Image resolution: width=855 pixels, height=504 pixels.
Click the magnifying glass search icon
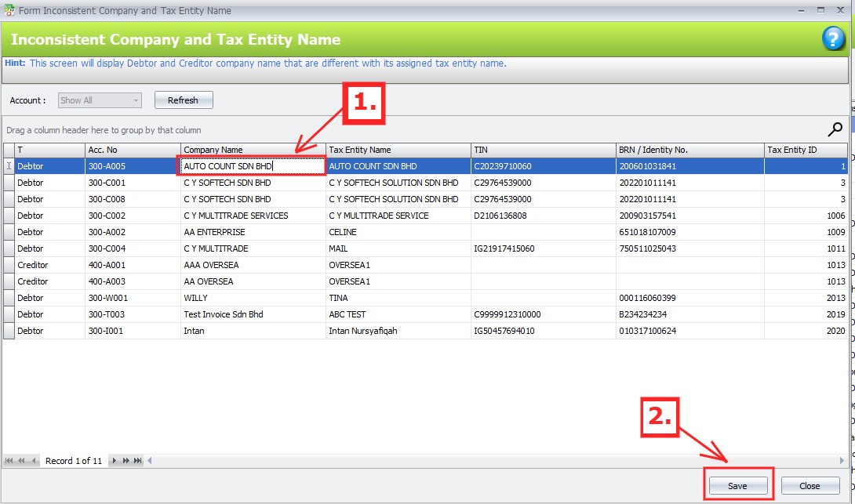click(x=835, y=129)
